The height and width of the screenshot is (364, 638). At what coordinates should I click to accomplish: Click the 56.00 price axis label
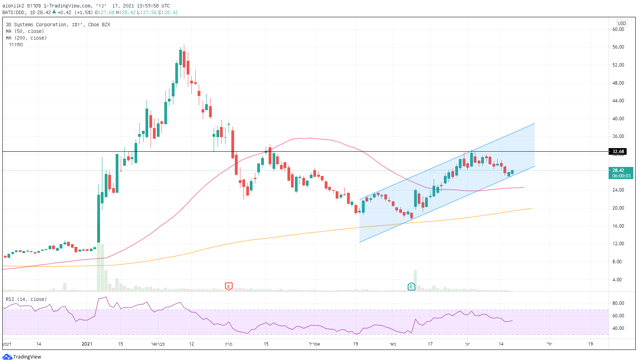click(618, 47)
